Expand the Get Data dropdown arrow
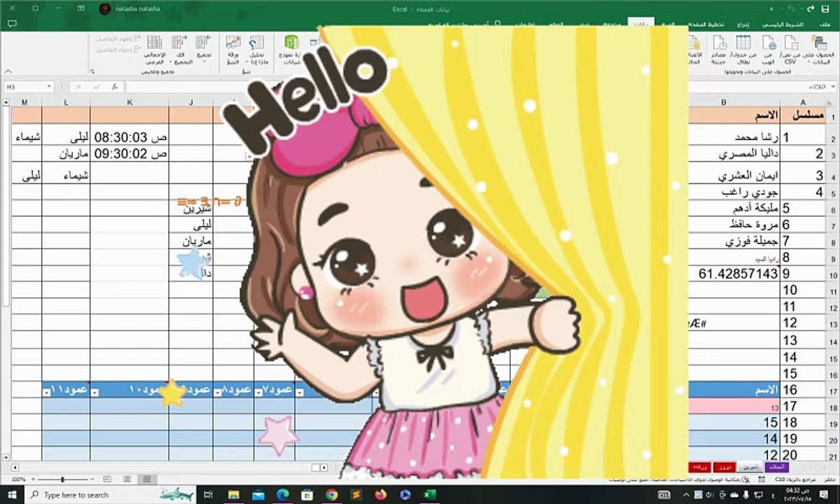Viewport: 840px width, 504px height. click(811, 62)
